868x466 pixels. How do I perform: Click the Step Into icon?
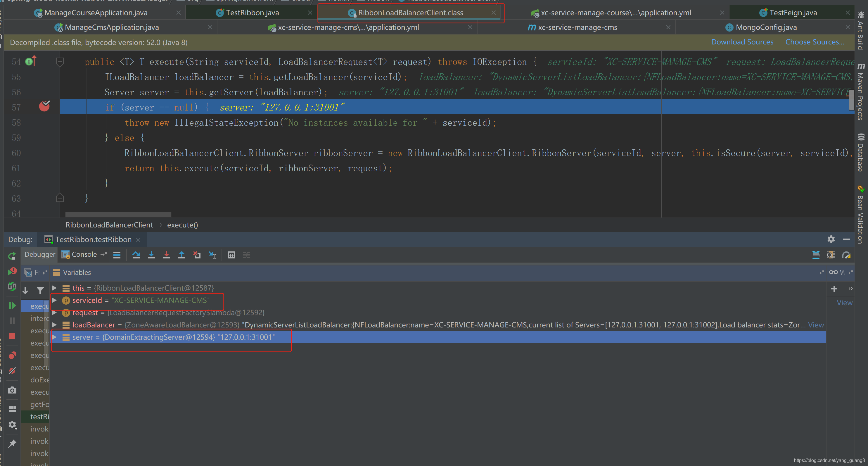(x=151, y=255)
